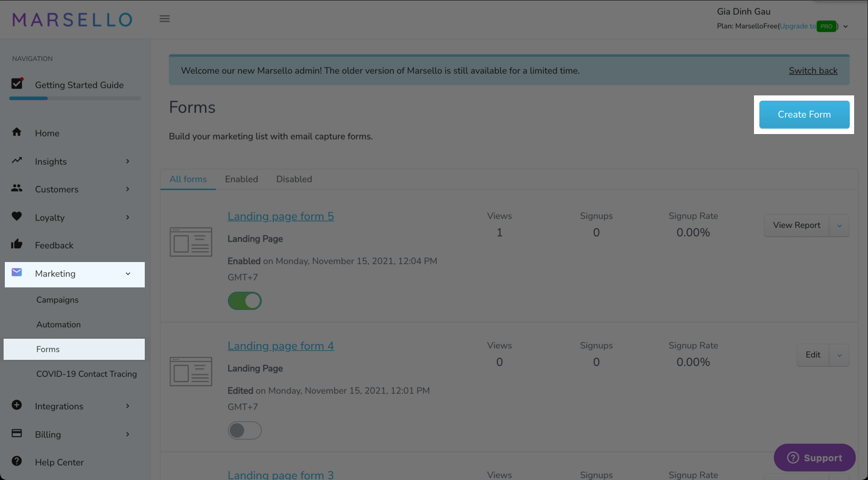Click the Getting Started Guide progress bar
Screen dimensions: 868x480
point(75,98)
